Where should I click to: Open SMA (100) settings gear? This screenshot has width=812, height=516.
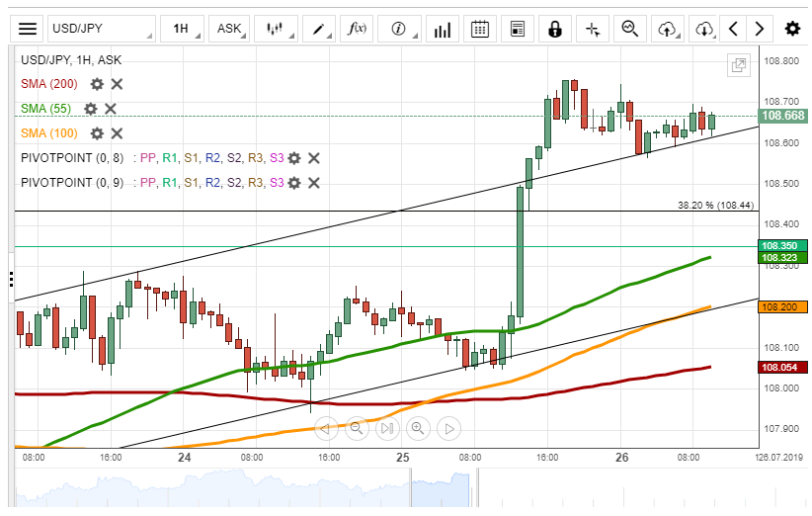point(97,133)
